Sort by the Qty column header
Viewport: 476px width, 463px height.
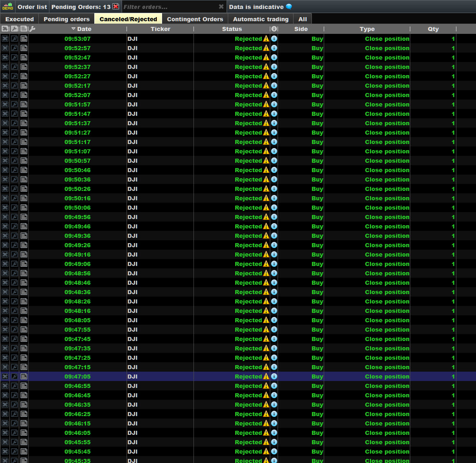tap(433, 29)
